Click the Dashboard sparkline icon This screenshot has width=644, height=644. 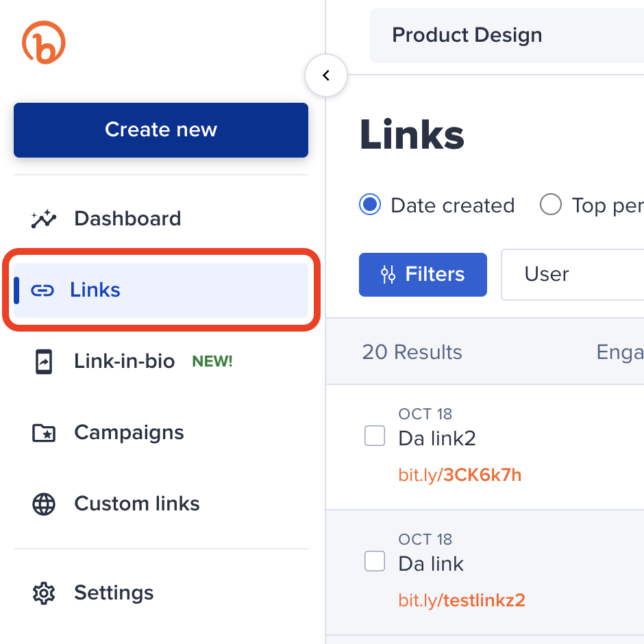[44, 219]
